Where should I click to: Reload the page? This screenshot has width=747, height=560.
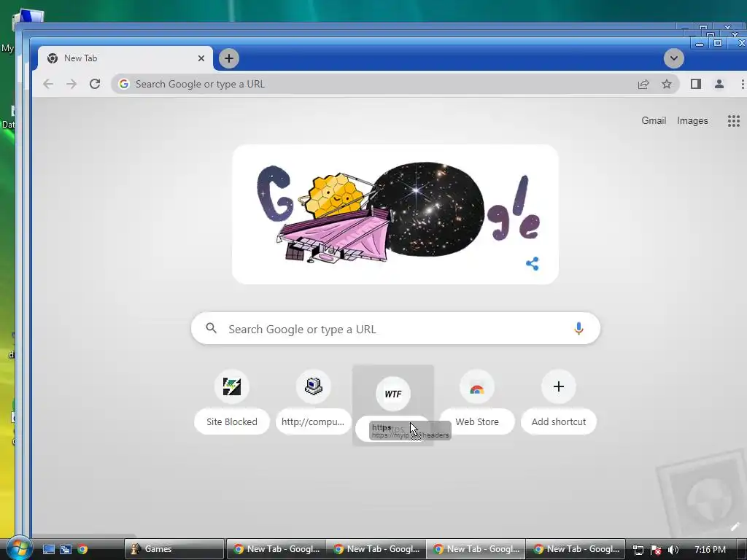(x=95, y=84)
